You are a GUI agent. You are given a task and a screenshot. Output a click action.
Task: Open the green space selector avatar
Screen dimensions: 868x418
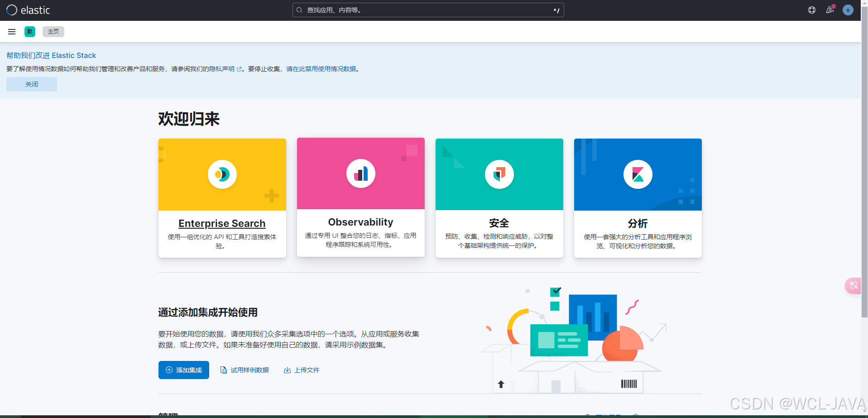(x=30, y=32)
